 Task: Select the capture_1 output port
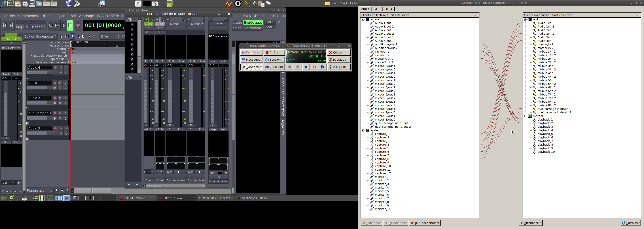click(382, 134)
